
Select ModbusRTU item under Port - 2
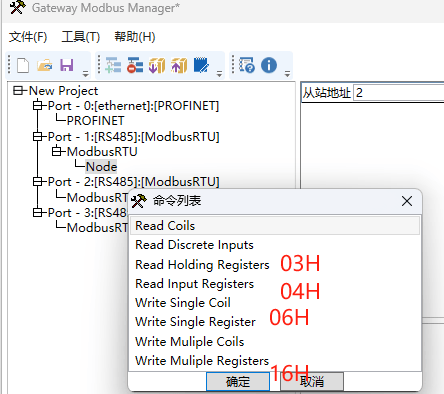tap(97, 198)
